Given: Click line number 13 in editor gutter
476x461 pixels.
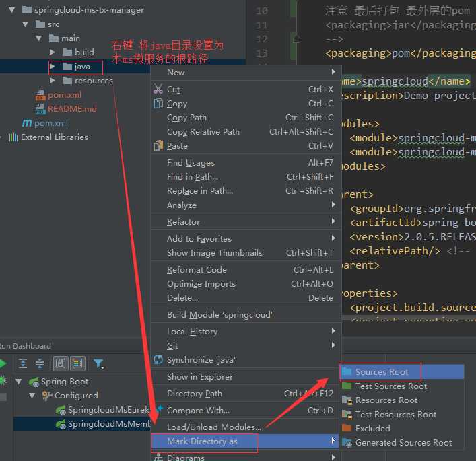Looking at the screenshot, I should 262,53.
